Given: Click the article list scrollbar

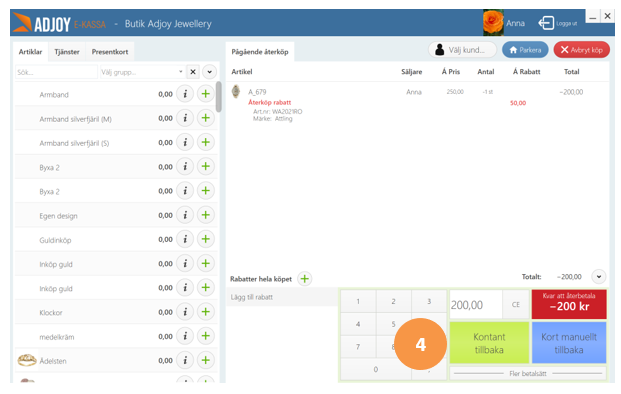Looking at the screenshot, I should tap(219, 97).
